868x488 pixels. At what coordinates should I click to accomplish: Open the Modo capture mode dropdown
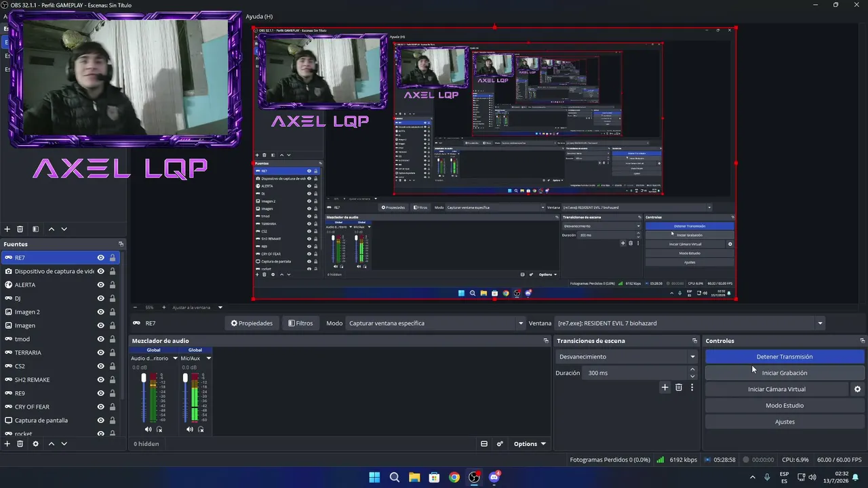[x=435, y=323]
